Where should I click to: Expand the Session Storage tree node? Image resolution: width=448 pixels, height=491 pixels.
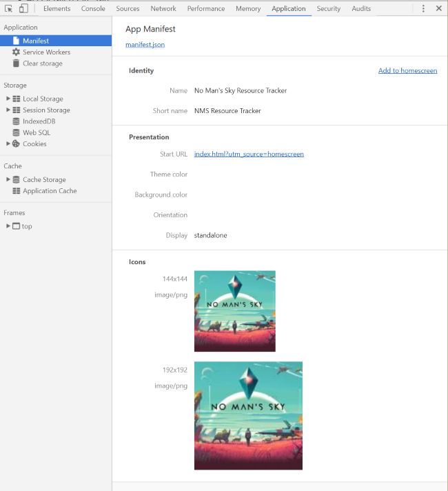[x=8, y=110]
